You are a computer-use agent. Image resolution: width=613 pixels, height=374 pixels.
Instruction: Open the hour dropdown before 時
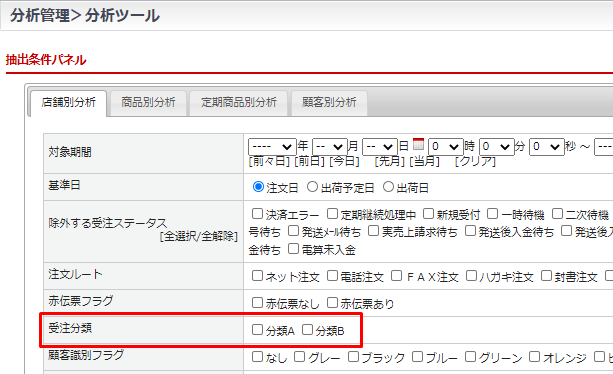coord(446,147)
